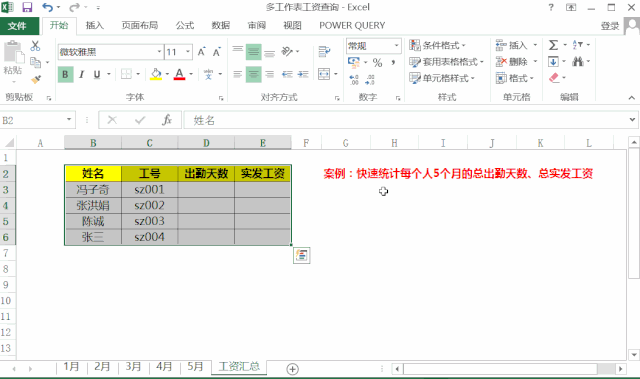Switch to the 页面布局 ribbon tab
The width and height of the screenshot is (640, 379).
click(x=140, y=25)
